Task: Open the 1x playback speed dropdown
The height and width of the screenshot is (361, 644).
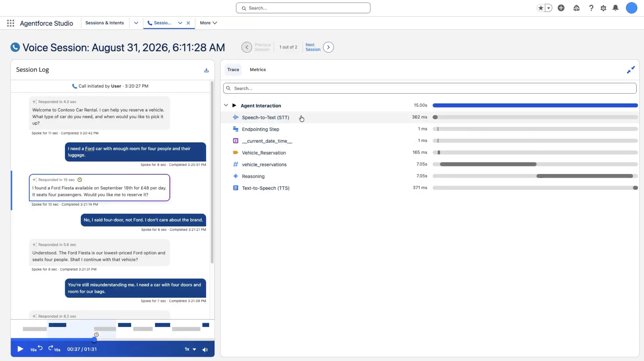Action: tap(190, 349)
